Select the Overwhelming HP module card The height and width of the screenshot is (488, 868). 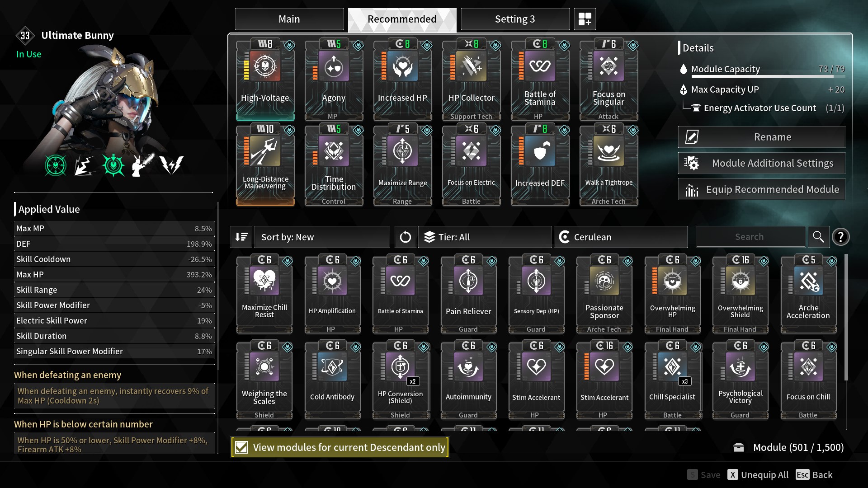coord(672,294)
